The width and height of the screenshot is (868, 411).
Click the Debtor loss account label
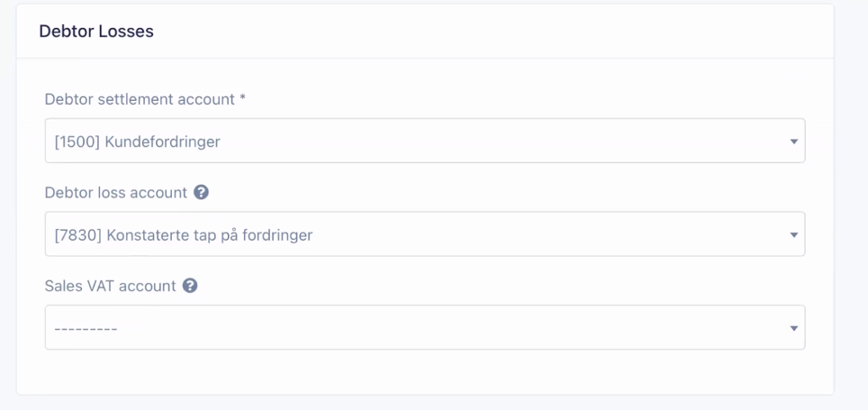coord(115,193)
